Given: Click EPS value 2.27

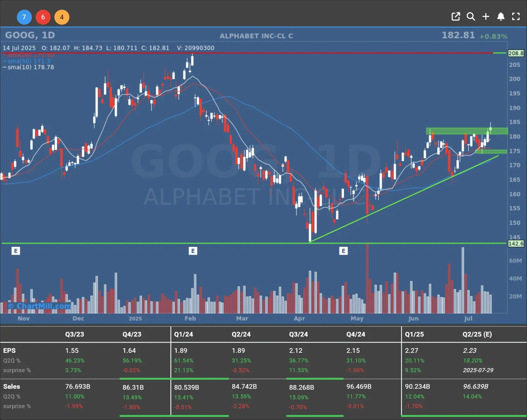Looking at the screenshot, I should click(412, 351).
